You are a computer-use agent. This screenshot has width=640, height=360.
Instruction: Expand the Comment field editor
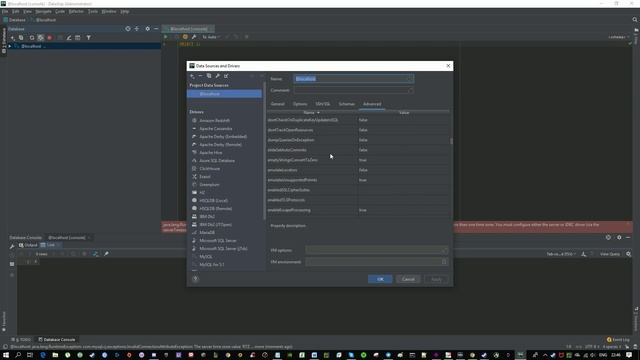pyautogui.click(x=411, y=90)
